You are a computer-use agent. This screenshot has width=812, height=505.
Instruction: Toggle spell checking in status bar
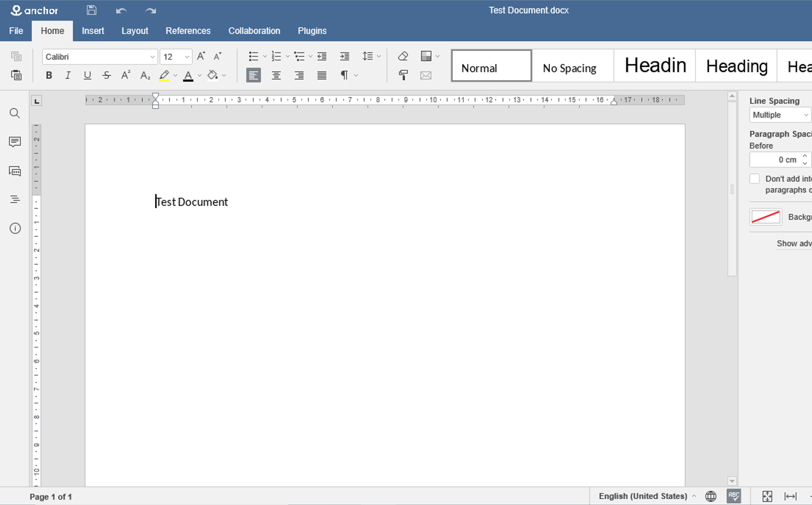point(734,496)
